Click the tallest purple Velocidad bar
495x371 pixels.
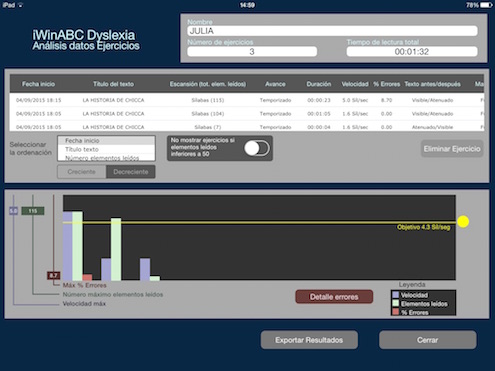(68, 246)
